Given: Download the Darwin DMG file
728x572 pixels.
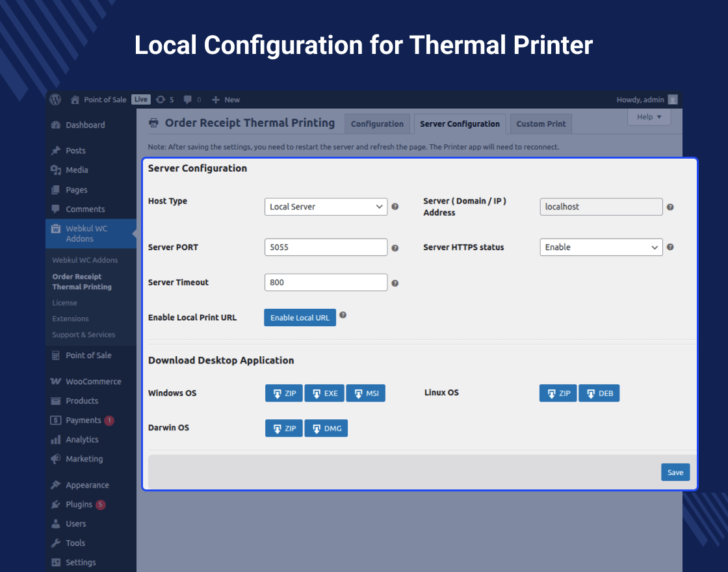Looking at the screenshot, I should coord(326,428).
